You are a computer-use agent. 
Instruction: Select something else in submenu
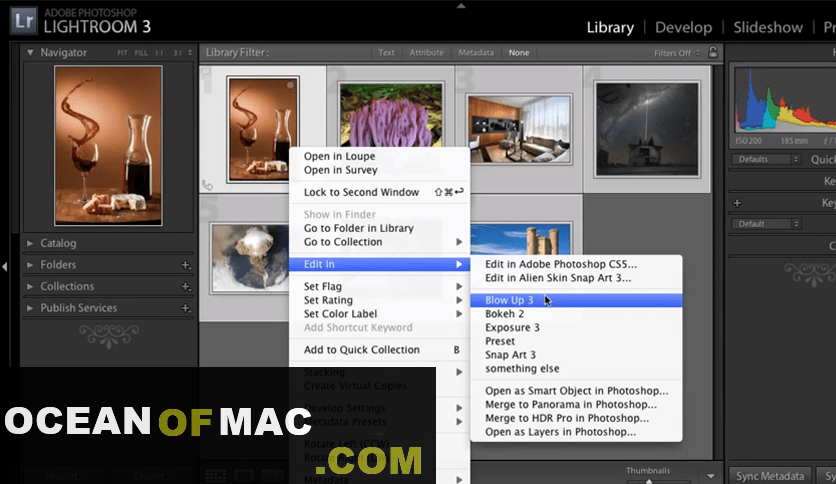tap(576, 369)
